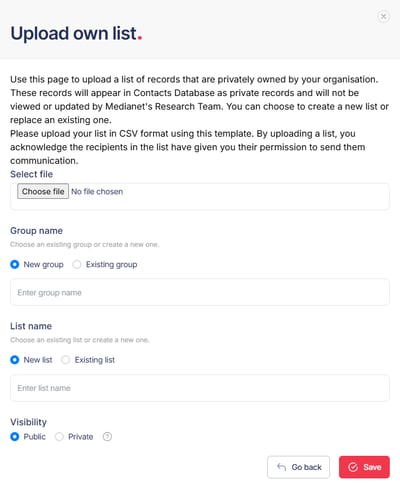Click the arrow icon in Go back
This screenshot has width=400, height=488.
point(282,467)
